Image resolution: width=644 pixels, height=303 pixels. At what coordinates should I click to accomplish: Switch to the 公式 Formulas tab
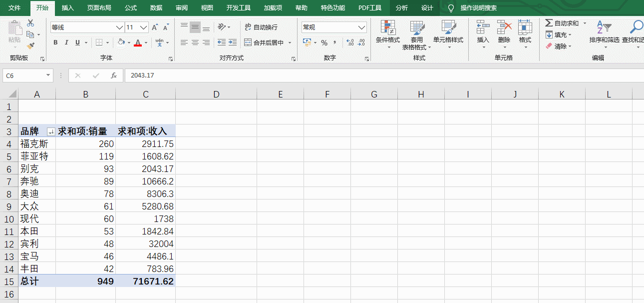point(131,8)
